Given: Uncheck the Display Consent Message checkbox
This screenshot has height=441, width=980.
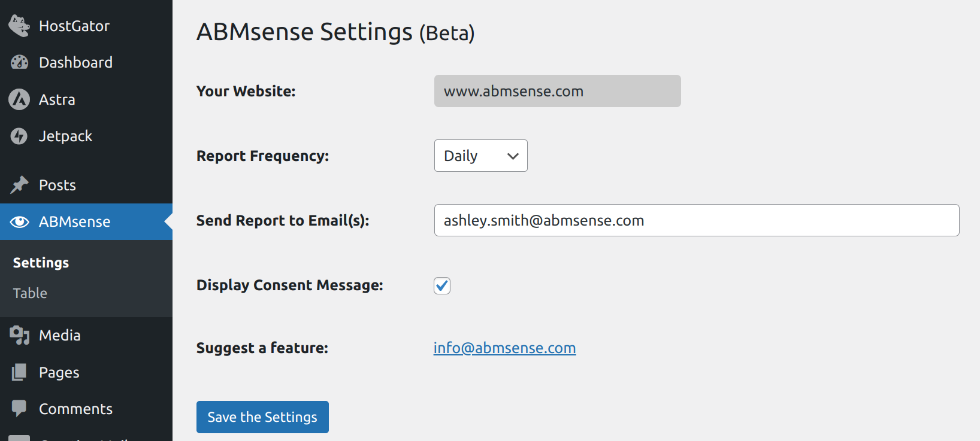Looking at the screenshot, I should click(442, 285).
